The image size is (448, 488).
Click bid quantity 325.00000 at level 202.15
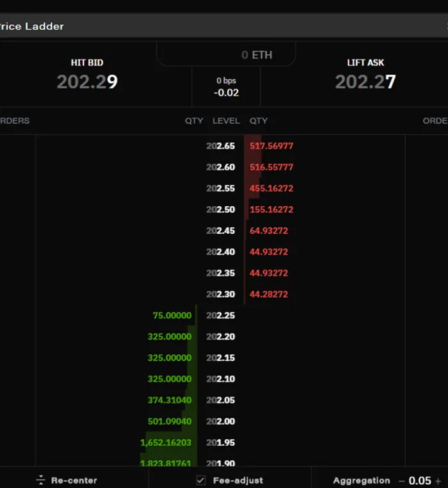170,357
